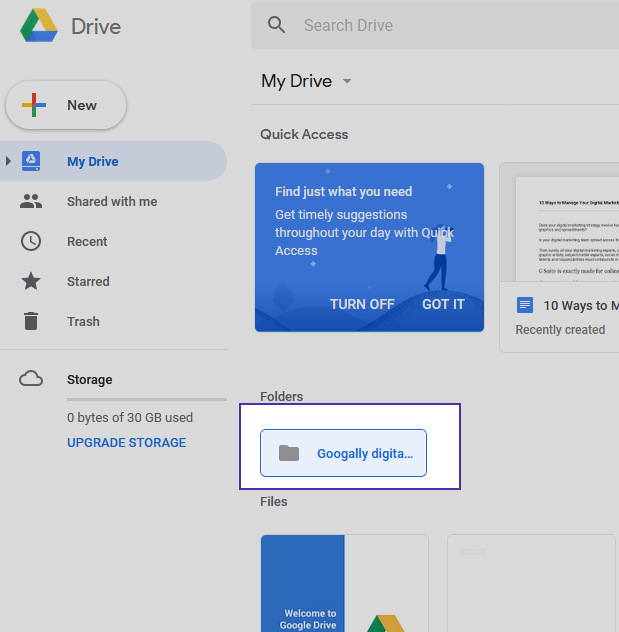The height and width of the screenshot is (632, 619).
Task: Click the 10 Ways to M document title
Action: click(581, 306)
